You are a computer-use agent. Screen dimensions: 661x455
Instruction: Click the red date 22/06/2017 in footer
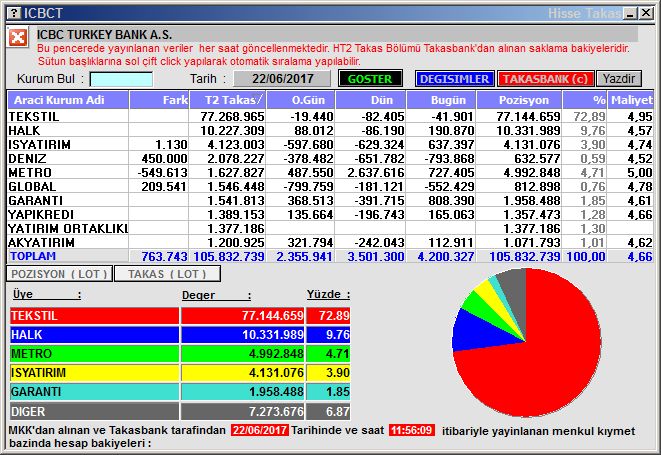[x=260, y=431]
